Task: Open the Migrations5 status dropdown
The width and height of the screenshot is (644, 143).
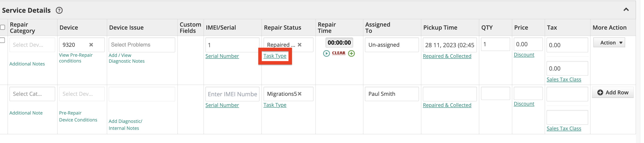Action: 288,94
